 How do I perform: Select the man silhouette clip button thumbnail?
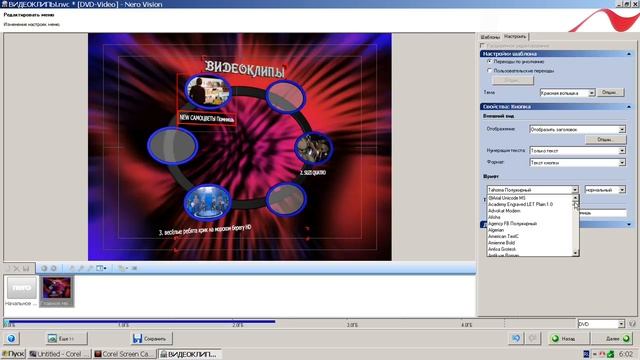[x=208, y=91]
